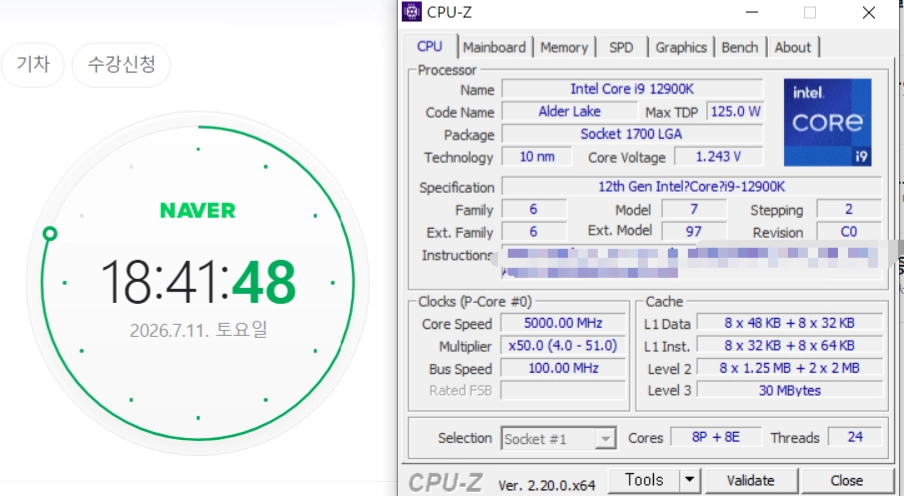Click the Specification field 12th Gen Intel

691,186
